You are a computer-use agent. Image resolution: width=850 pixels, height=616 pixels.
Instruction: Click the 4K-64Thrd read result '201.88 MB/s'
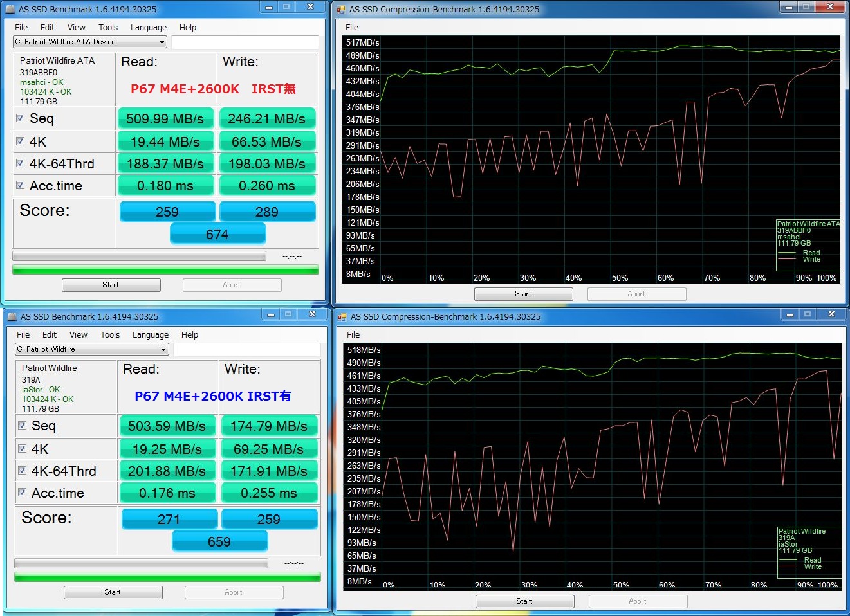[x=167, y=471]
